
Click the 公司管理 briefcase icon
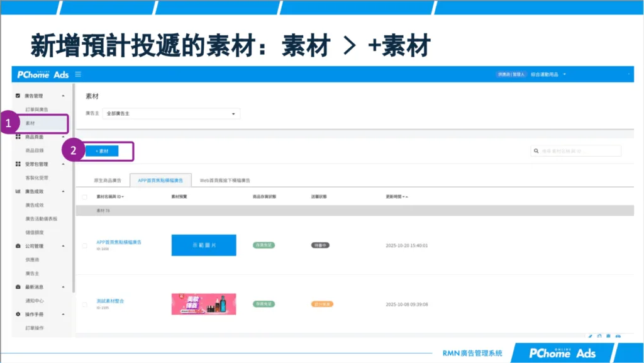16,246
